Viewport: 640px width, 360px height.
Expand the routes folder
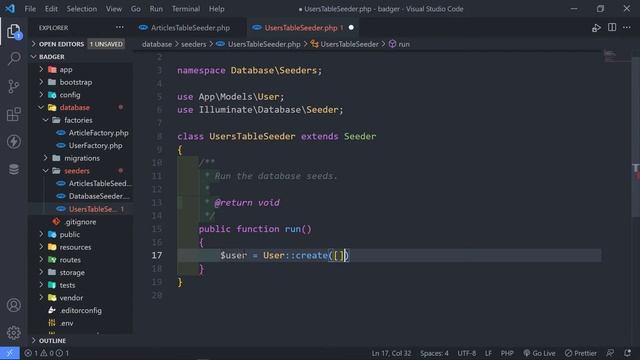(x=70, y=260)
